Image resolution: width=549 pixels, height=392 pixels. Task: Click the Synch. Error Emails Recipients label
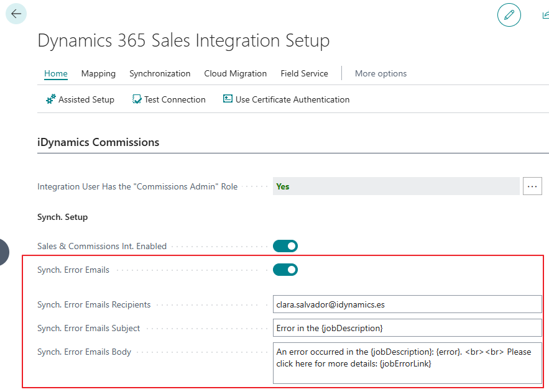point(94,304)
